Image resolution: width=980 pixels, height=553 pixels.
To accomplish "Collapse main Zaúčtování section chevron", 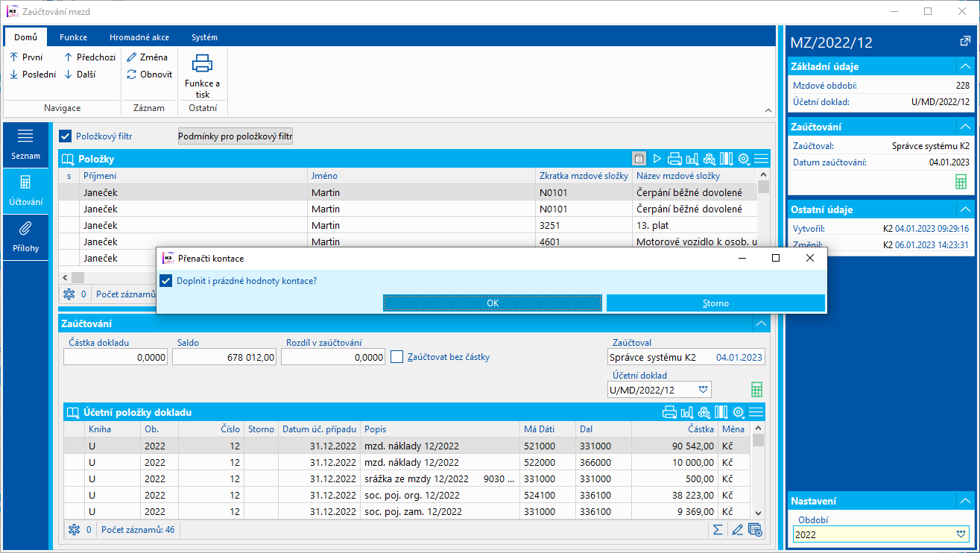I will 760,323.
